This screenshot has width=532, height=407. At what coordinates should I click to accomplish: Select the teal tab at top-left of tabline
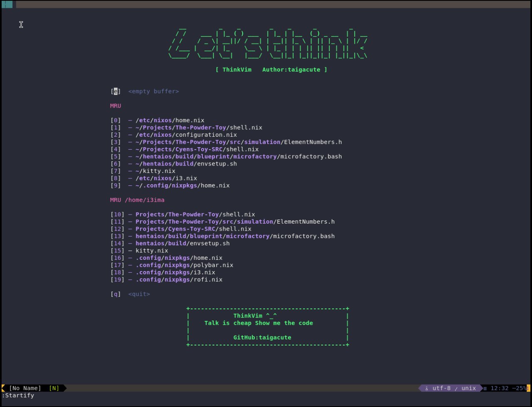7,5
